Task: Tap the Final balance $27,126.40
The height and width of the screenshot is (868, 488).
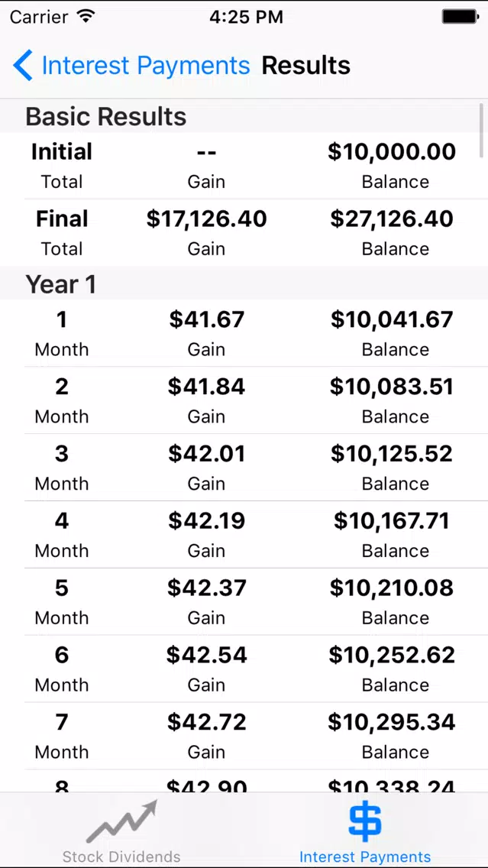Action: (393, 219)
